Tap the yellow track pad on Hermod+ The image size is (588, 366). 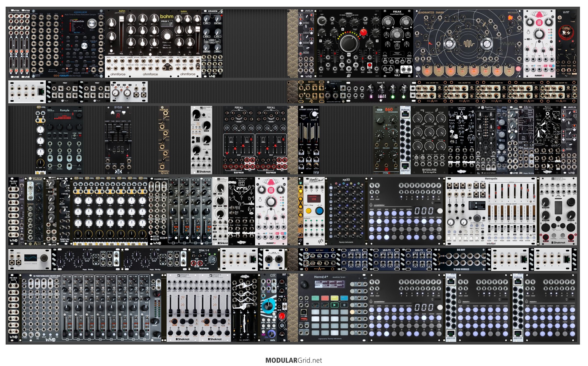click(334, 298)
